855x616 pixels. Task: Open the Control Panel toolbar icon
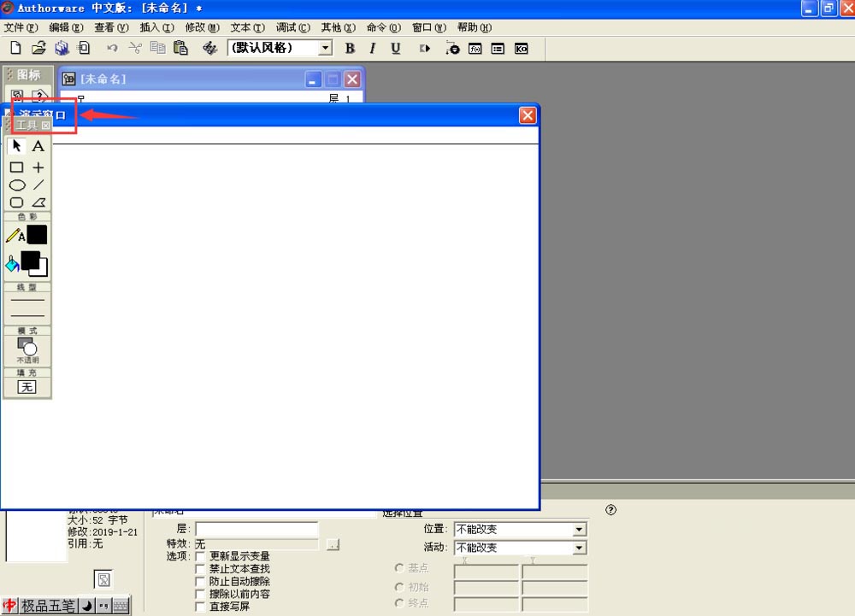coord(452,49)
